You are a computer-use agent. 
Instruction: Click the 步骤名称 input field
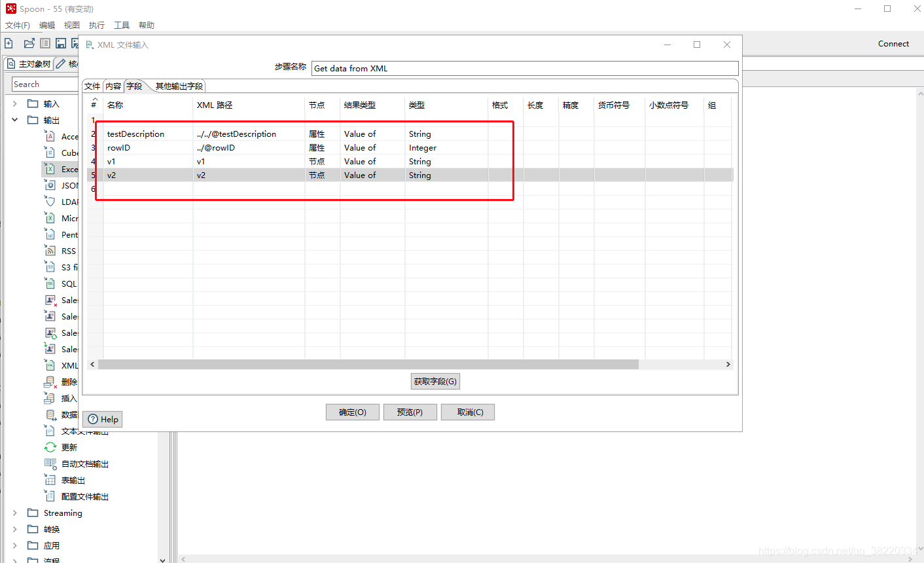click(525, 68)
